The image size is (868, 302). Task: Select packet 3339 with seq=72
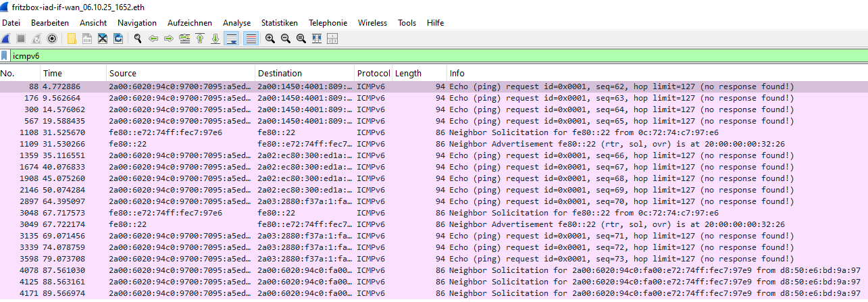pos(434,247)
